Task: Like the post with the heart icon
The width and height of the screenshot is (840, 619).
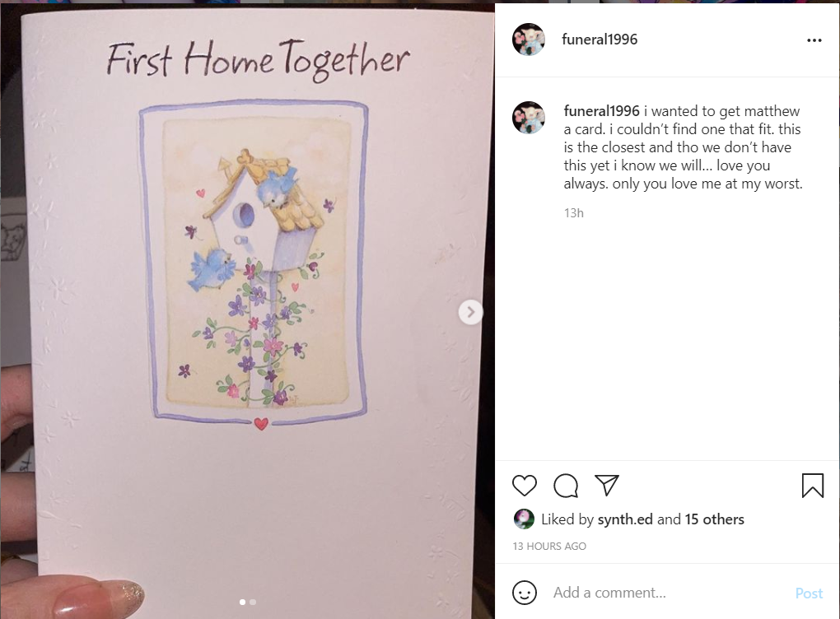Action: (x=524, y=486)
